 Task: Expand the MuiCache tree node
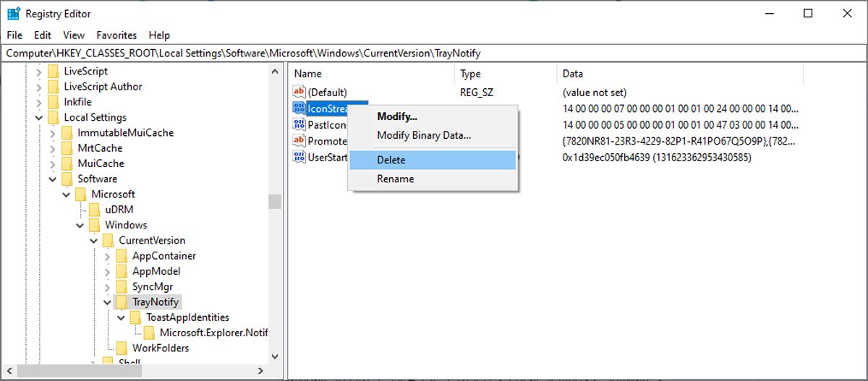[x=53, y=163]
